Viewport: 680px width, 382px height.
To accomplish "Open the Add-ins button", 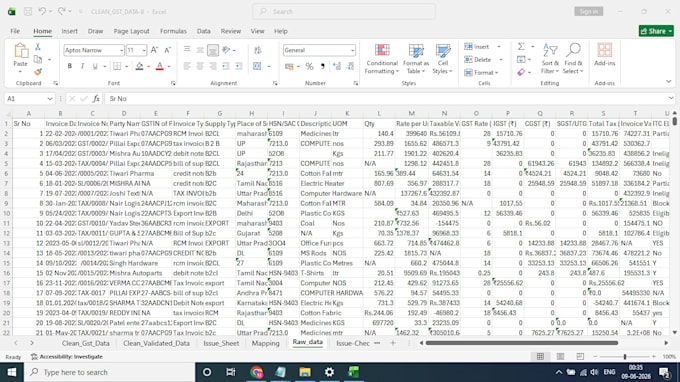I will click(x=605, y=55).
